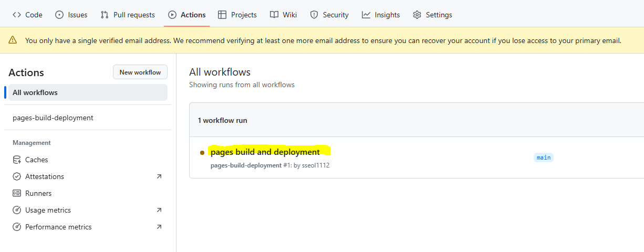Click the single verified email warning message
The height and width of the screenshot is (252, 644).
(x=323, y=40)
